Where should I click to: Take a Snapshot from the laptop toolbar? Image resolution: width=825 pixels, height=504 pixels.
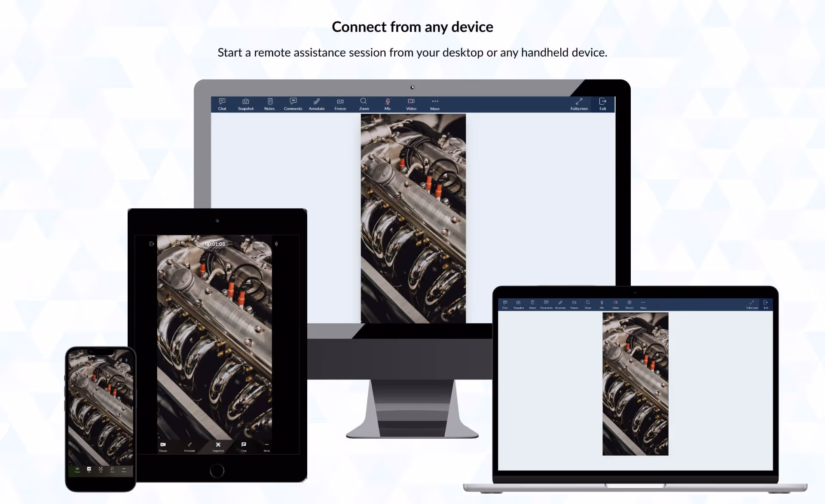click(x=519, y=305)
